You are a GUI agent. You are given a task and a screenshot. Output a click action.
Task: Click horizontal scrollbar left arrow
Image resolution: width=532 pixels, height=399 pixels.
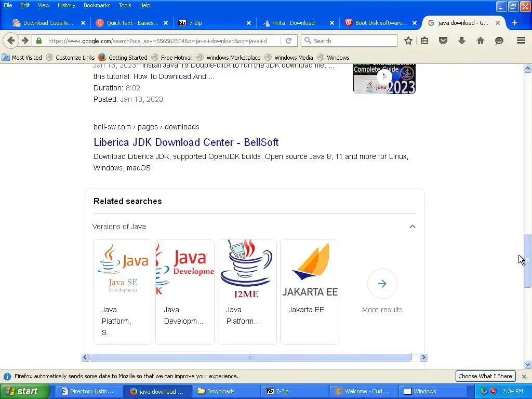pyautogui.click(x=85, y=357)
